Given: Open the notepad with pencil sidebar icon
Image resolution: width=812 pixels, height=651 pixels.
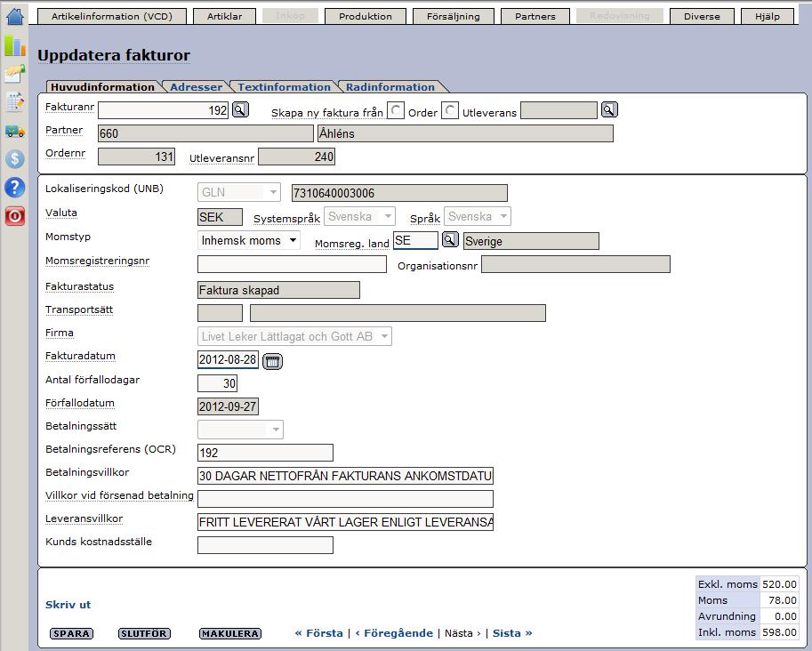Looking at the screenshot, I should pos(14,102).
